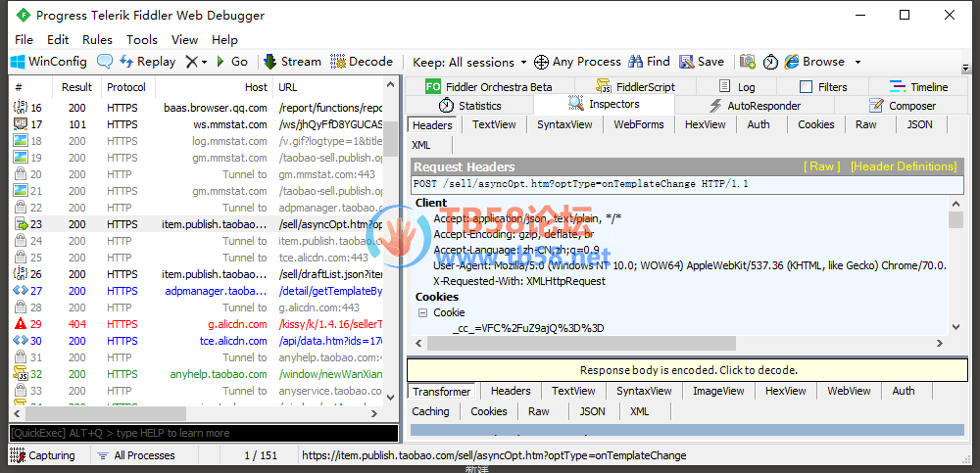Click the session list horizontal scrollbar thumb
The image size is (980, 473).
click(105, 413)
